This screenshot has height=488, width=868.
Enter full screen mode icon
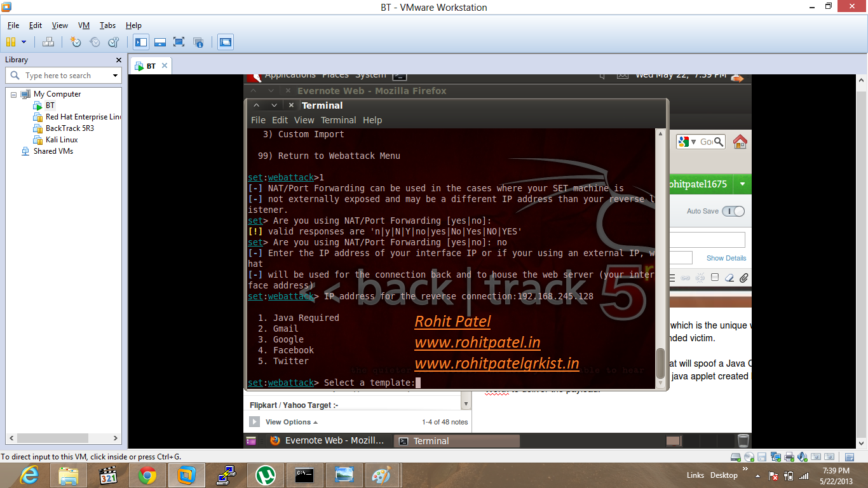pyautogui.click(x=179, y=42)
